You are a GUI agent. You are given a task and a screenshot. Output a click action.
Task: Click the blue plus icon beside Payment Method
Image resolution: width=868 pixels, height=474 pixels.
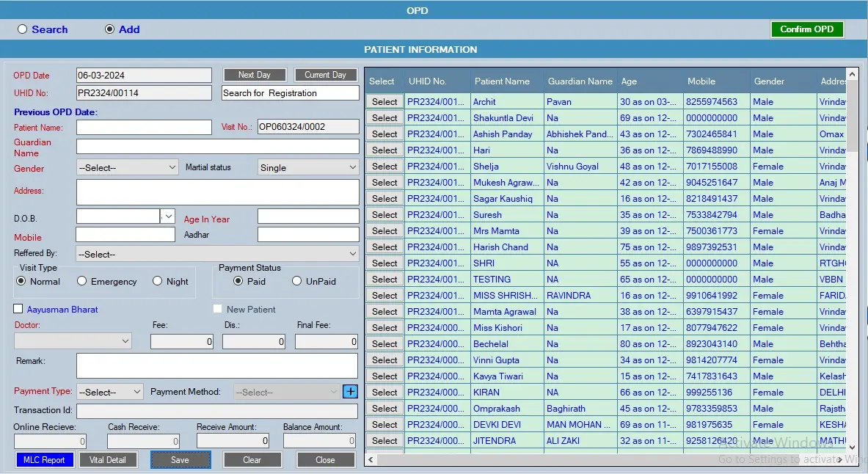click(350, 392)
